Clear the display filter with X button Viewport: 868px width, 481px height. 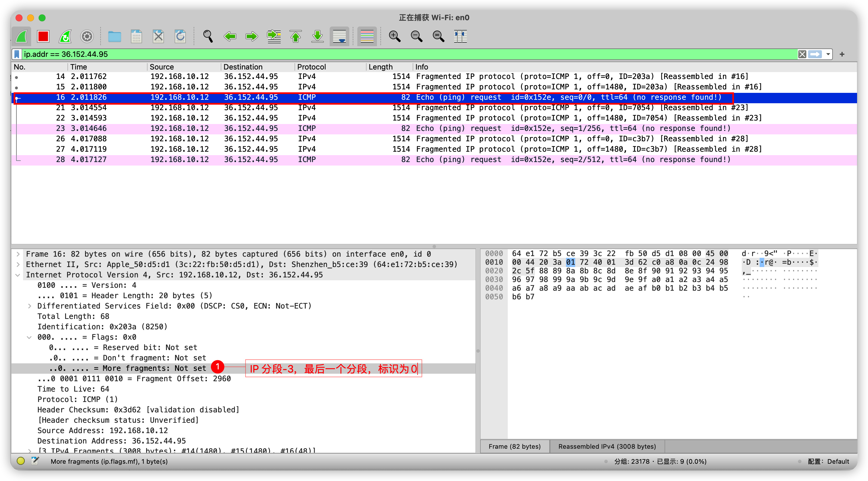pyautogui.click(x=802, y=54)
